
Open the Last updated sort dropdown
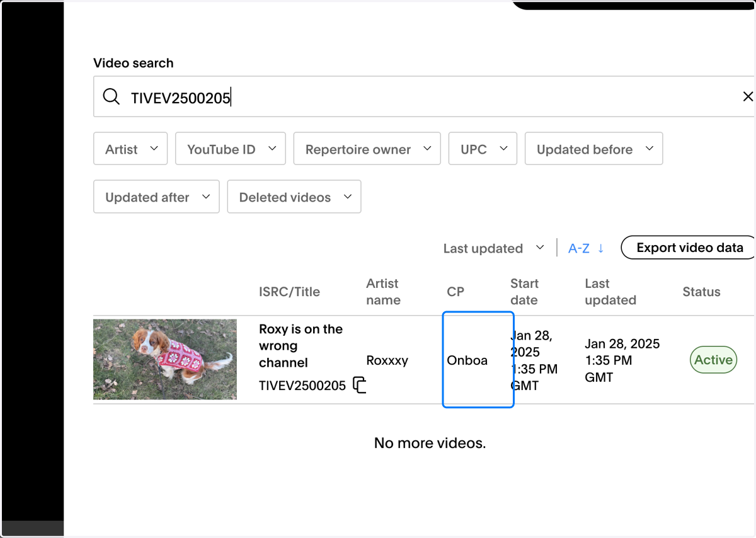(494, 248)
